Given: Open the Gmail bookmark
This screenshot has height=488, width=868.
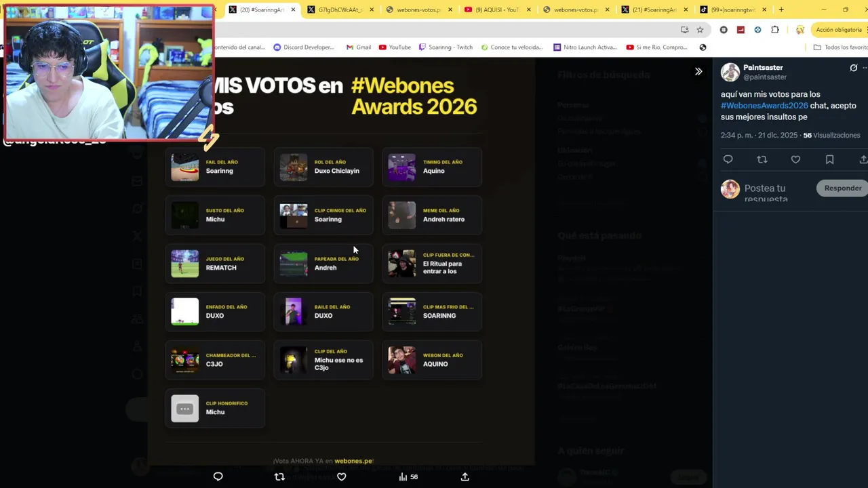Looking at the screenshot, I should coord(358,47).
